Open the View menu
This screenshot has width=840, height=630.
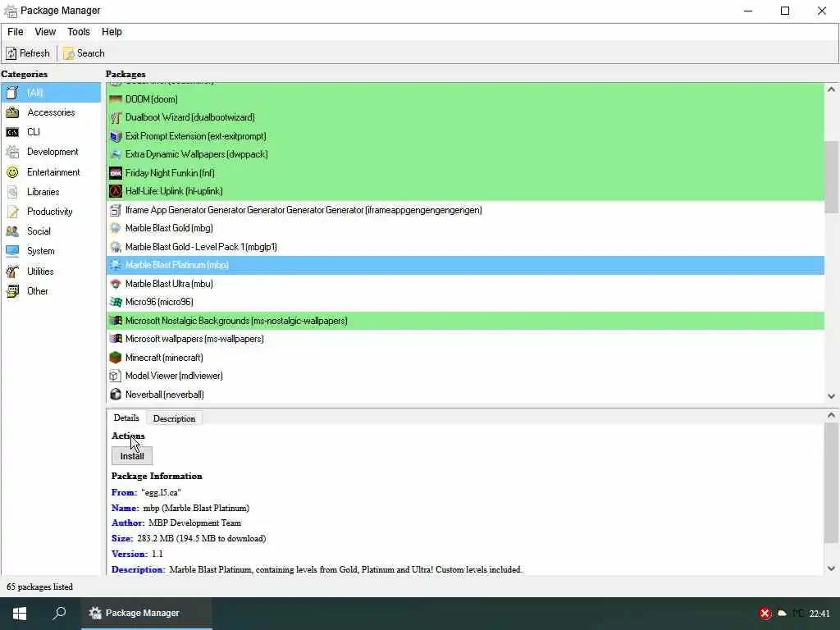(45, 32)
